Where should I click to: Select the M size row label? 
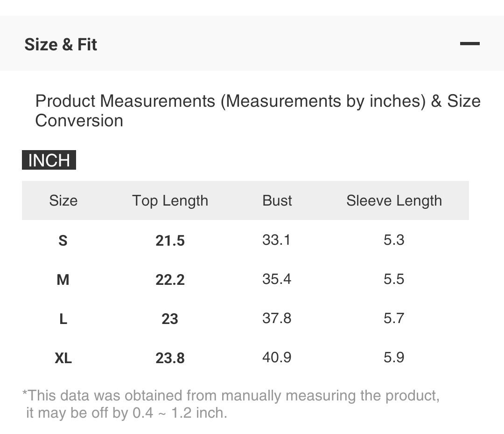[x=63, y=280]
